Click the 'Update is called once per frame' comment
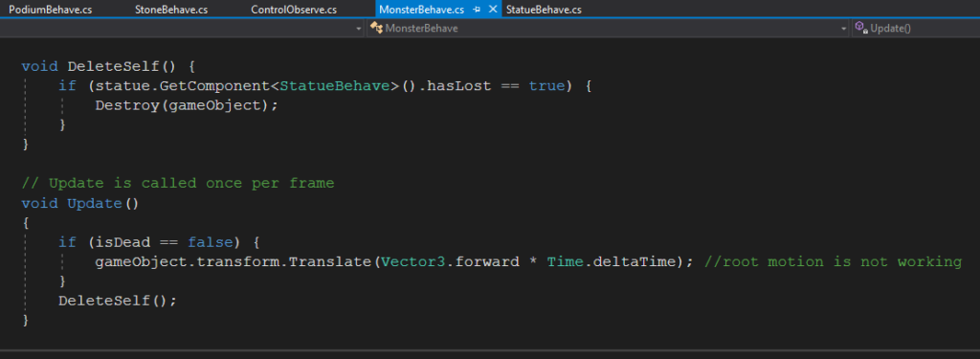The image size is (980, 359). (x=178, y=183)
